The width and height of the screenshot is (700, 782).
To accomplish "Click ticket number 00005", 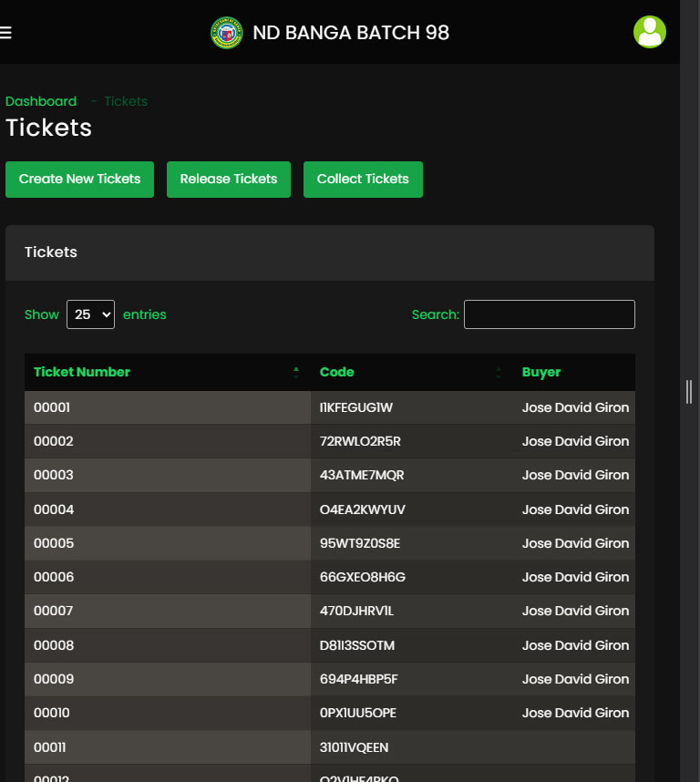I will pos(53,543).
